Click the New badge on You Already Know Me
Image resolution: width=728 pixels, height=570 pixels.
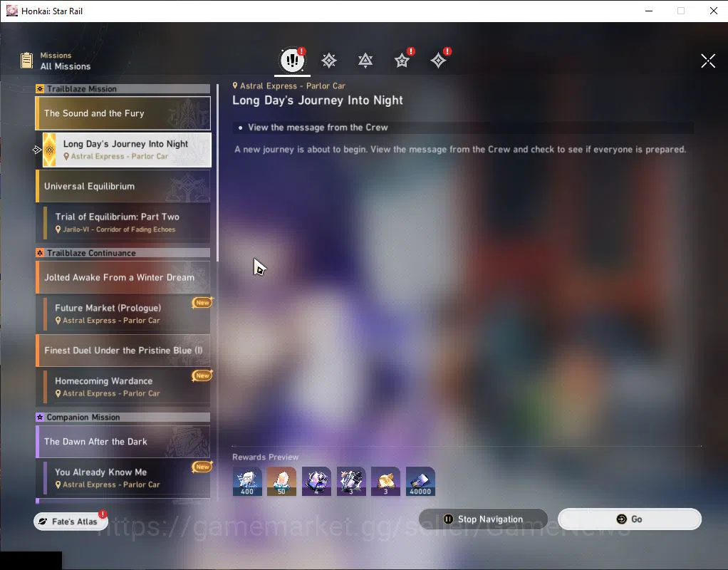click(x=202, y=467)
